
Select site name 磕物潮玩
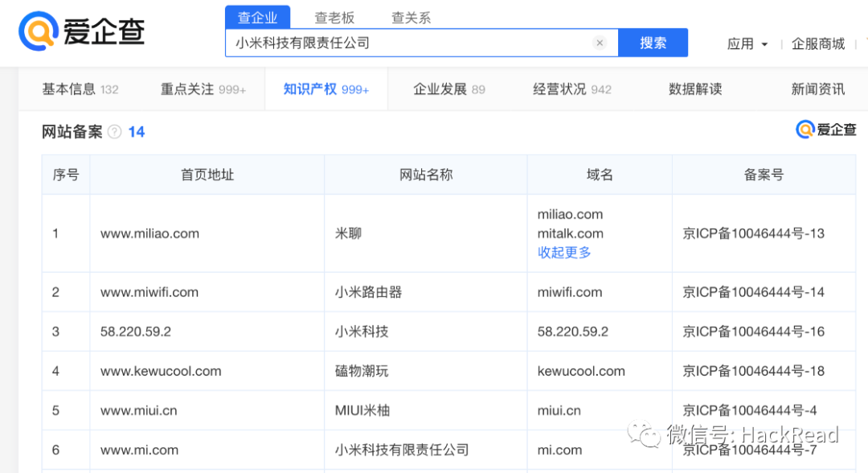point(362,371)
